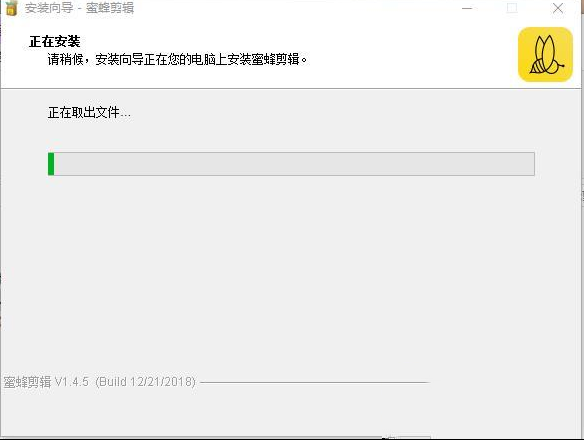Click blank grey area below the progress bar
584x440 pixels.
[x=291, y=268]
